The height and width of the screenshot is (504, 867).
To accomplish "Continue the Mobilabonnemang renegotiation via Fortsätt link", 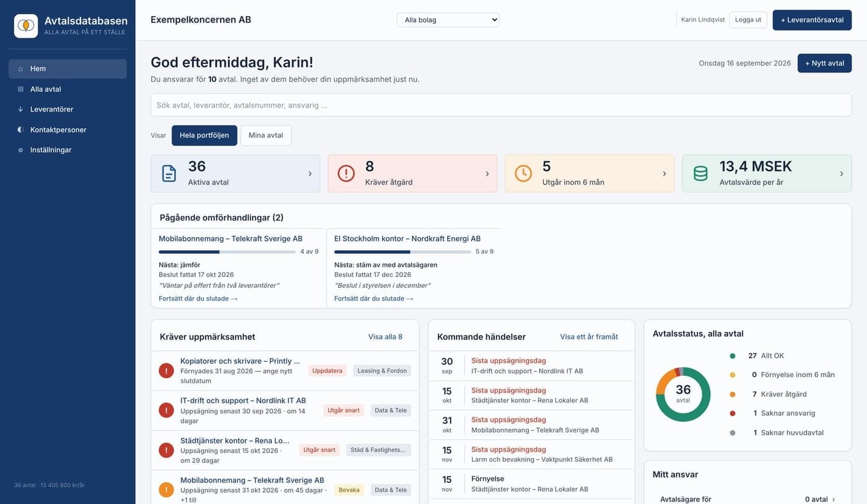I will (x=198, y=298).
